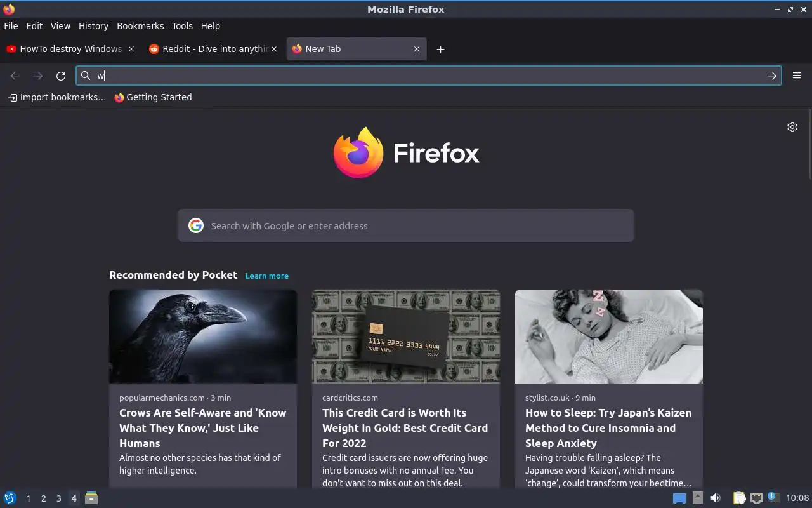Screen dimensions: 812x508
Task: Switch to workspace 4
Action: coord(74,498)
